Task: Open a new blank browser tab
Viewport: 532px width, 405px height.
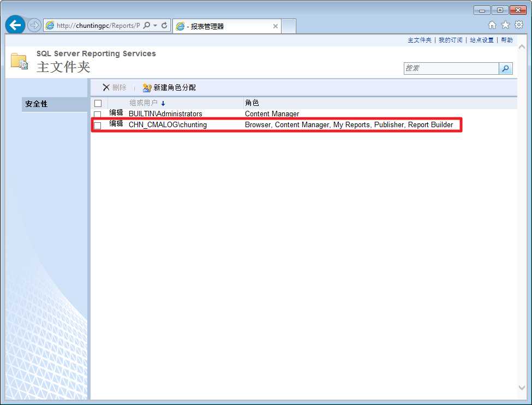Action: point(289,26)
